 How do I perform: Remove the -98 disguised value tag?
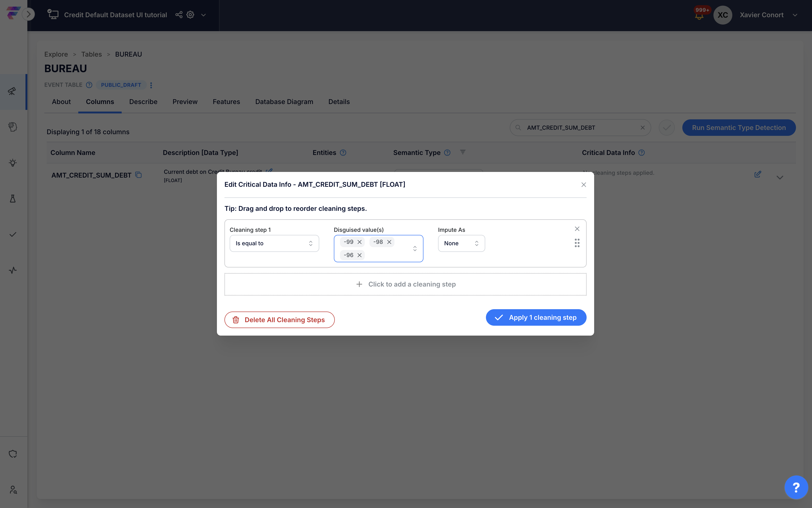pyautogui.click(x=389, y=242)
